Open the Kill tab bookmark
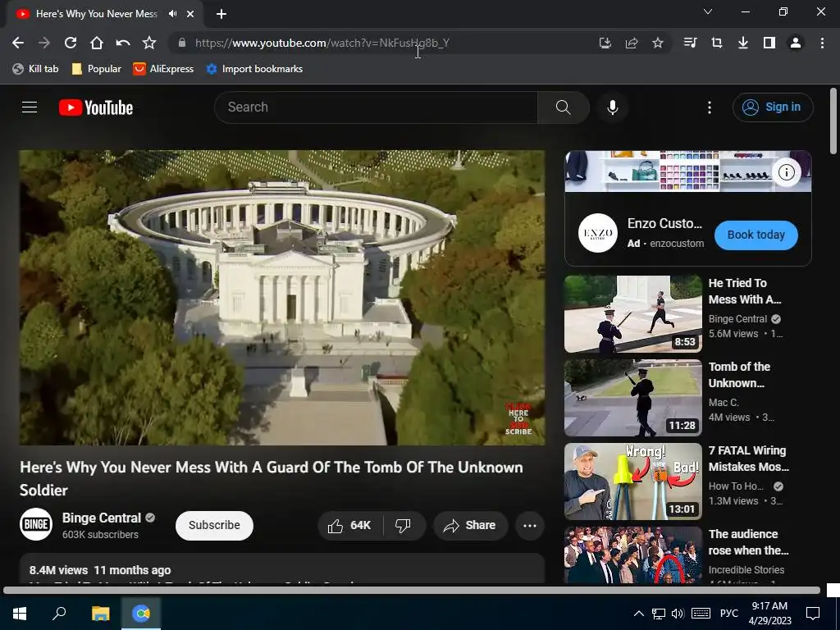The height and width of the screenshot is (630, 840). pos(35,69)
